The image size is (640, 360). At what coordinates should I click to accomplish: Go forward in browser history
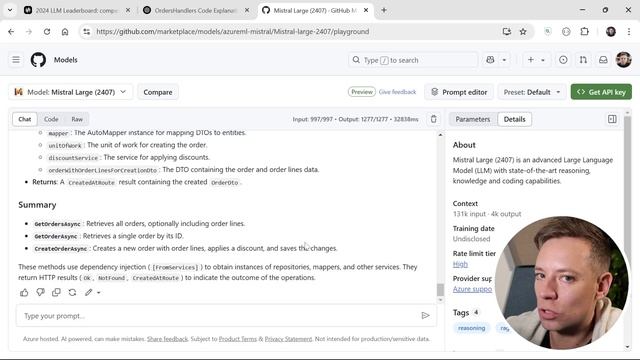click(29, 32)
